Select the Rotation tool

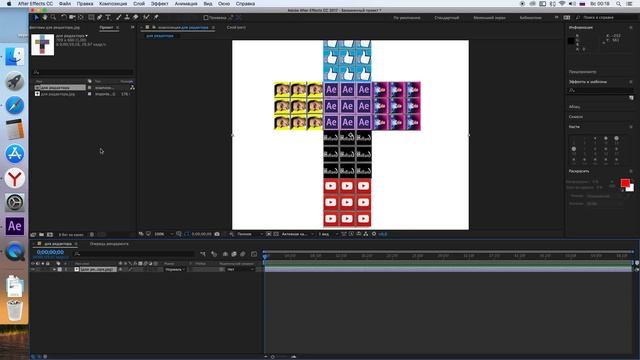click(x=64, y=18)
